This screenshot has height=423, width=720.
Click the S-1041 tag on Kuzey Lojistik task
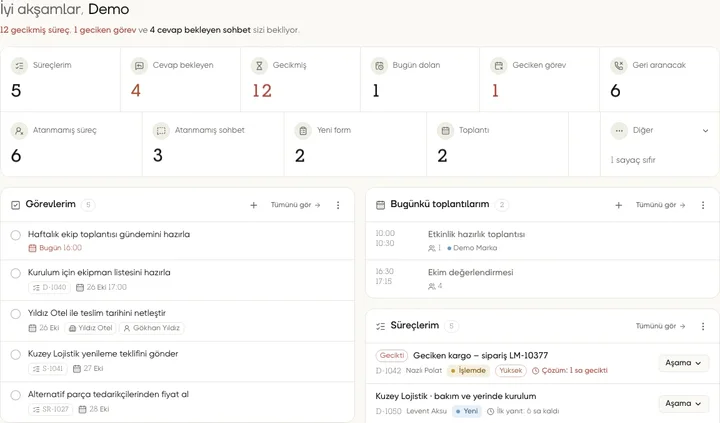click(x=48, y=368)
